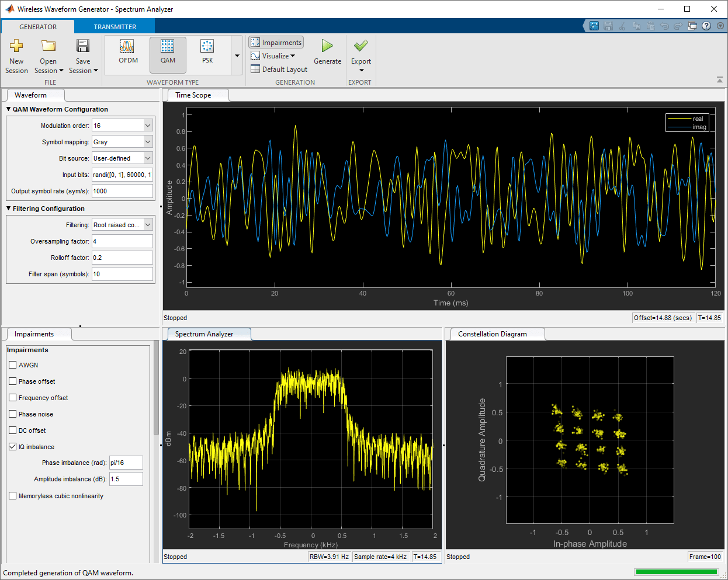Screen dimensions: 728x580
Task: Select the QAM waveform type
Action: 168,54
